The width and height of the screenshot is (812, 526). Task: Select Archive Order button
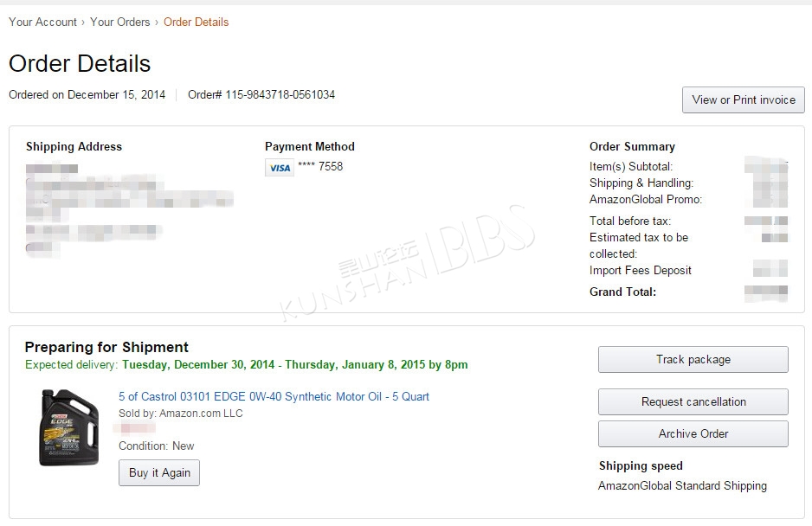click(693, 433)
